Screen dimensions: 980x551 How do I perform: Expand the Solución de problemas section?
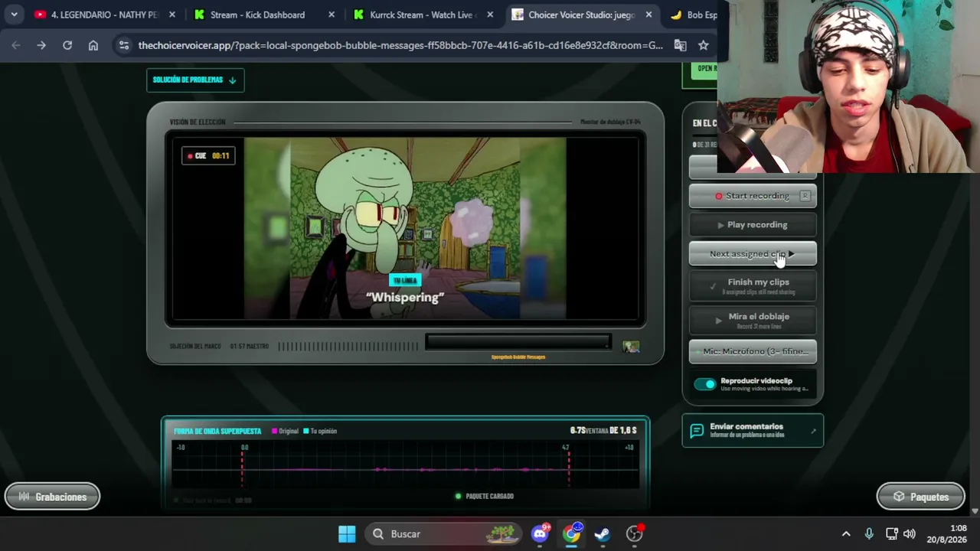pos(195,80)
